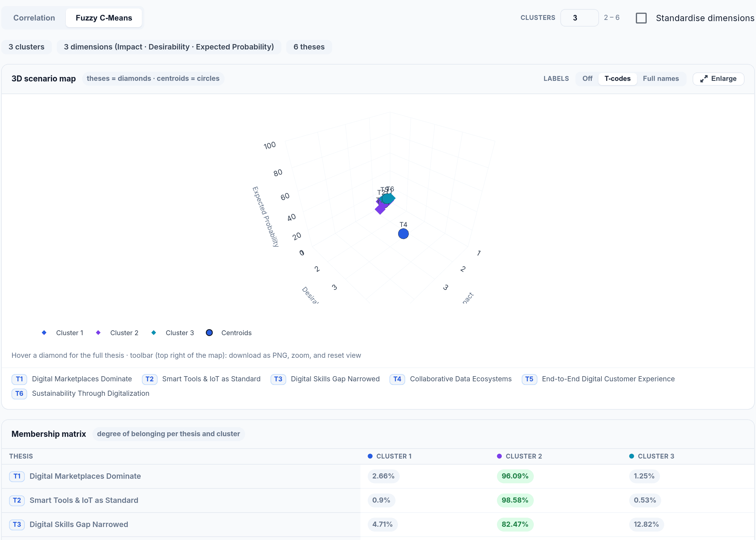Switch to the Correlation tab
This screenshot has height=540, width=756.
pyautogui.click(x=34, y=18)
